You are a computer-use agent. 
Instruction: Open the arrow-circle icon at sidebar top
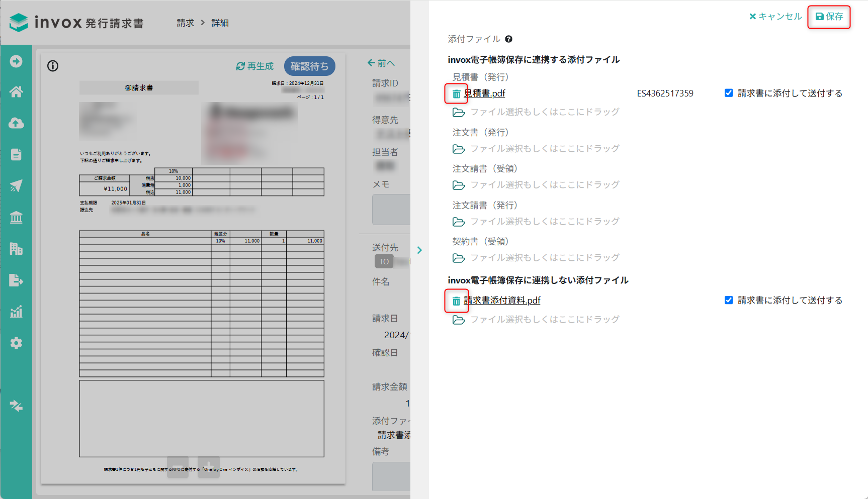pyautogui.click(x=16, y=61)
